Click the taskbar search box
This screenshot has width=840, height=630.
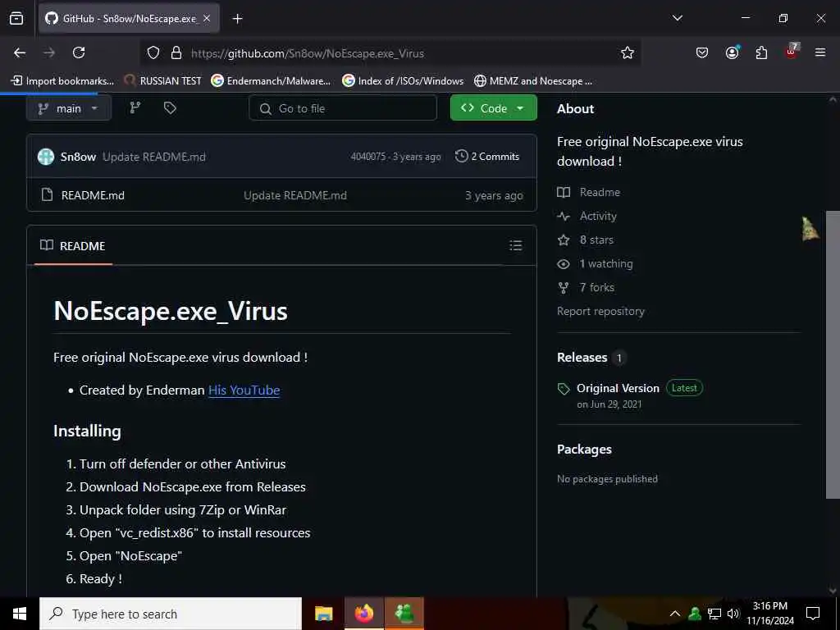point(171,614)
